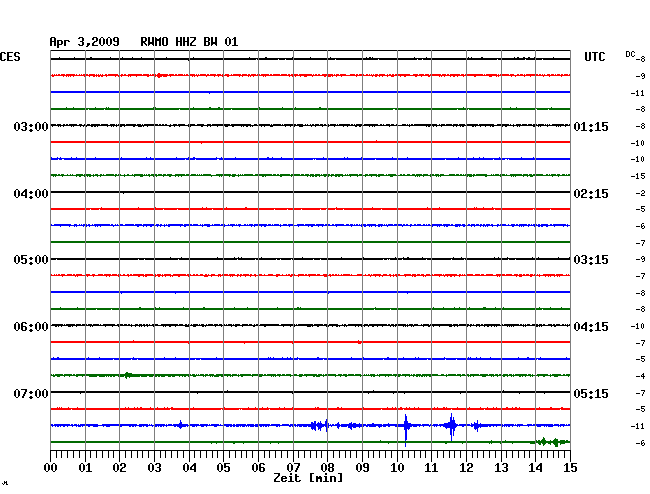650x494 pixels.
Task: Click minute label "11" on time axis
Action: pyautogui.click(x=431, y=468)
